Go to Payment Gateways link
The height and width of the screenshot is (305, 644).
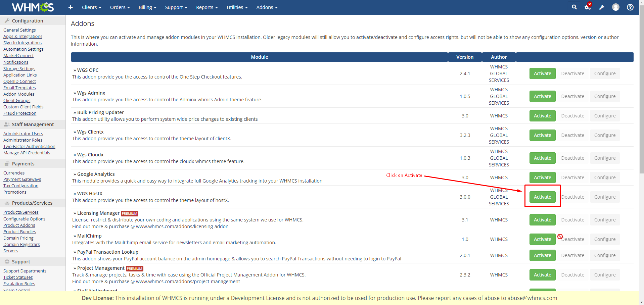22,180
